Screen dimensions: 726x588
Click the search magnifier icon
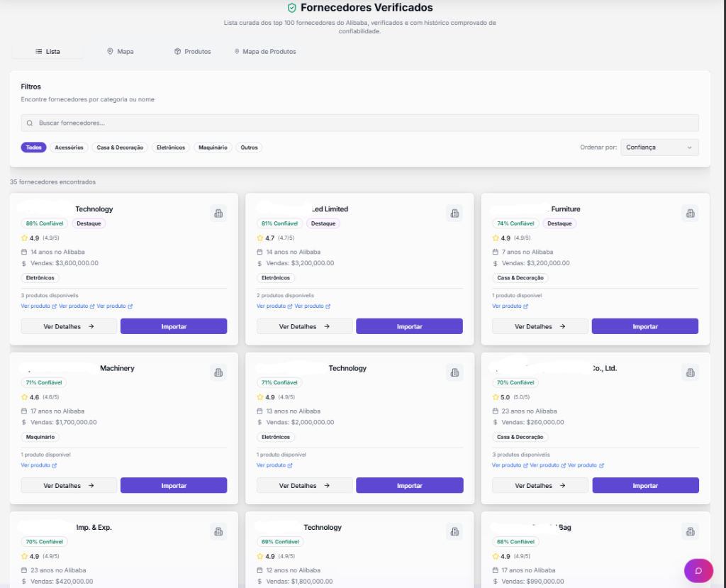pos(30,123)
